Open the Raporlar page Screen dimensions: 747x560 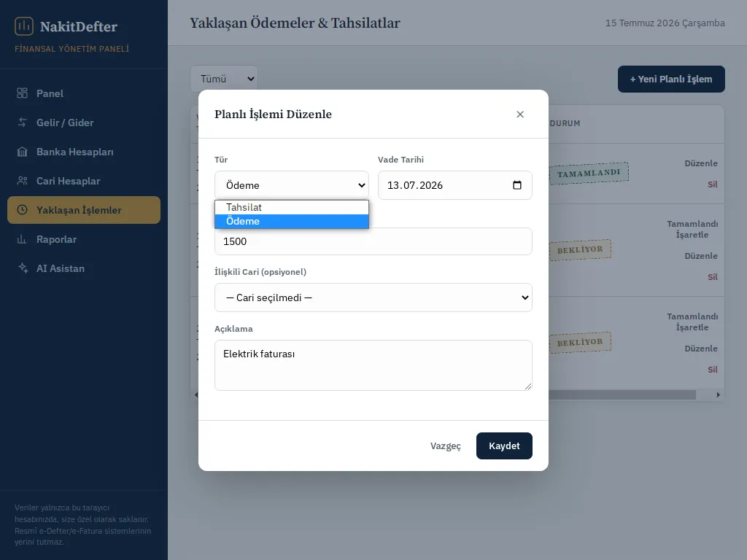(x=84, y=239)
